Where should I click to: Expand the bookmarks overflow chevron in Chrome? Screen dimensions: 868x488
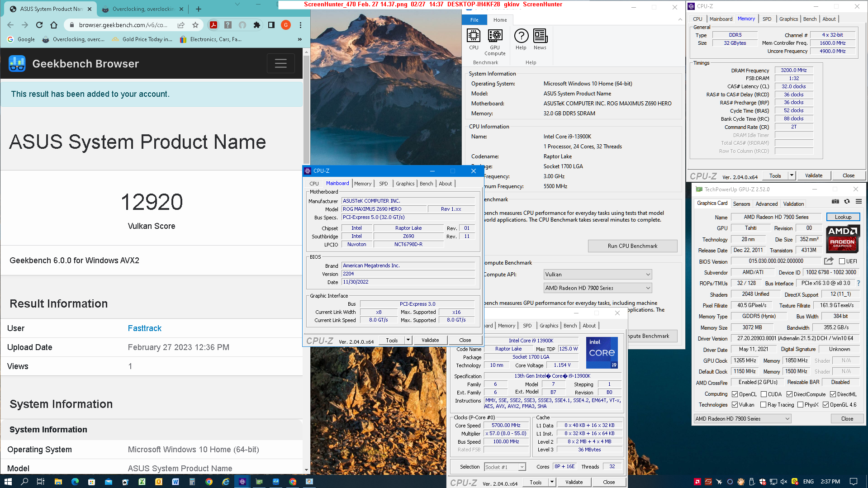(299, 39)
